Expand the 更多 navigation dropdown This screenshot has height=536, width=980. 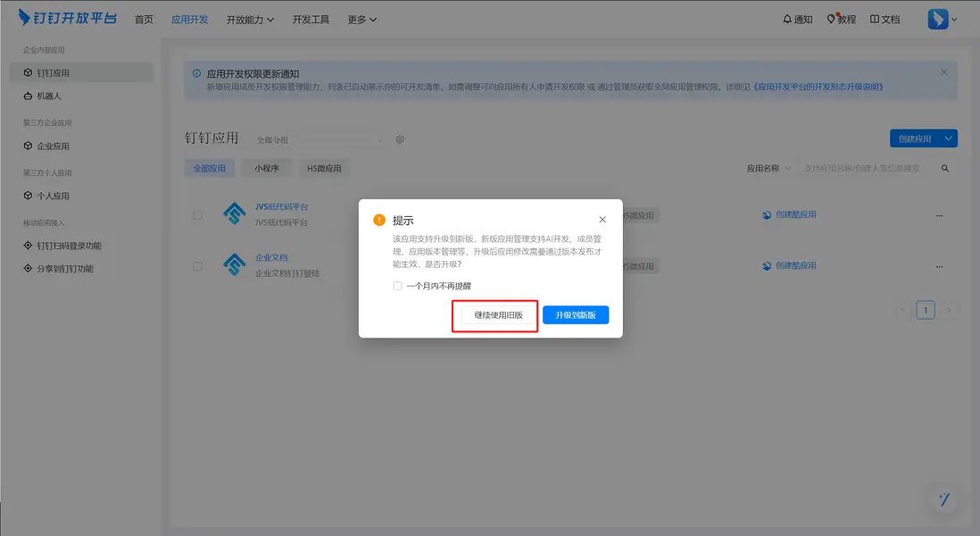point(360,19)
